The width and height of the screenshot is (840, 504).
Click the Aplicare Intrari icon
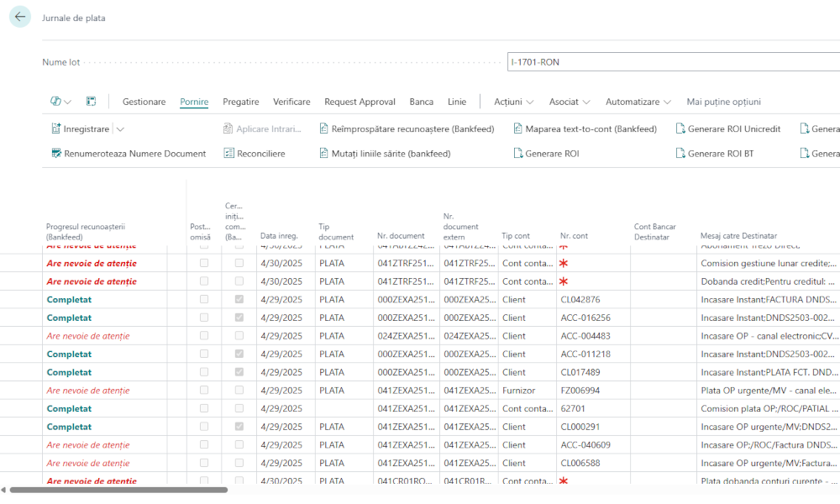tap(228, 129)
